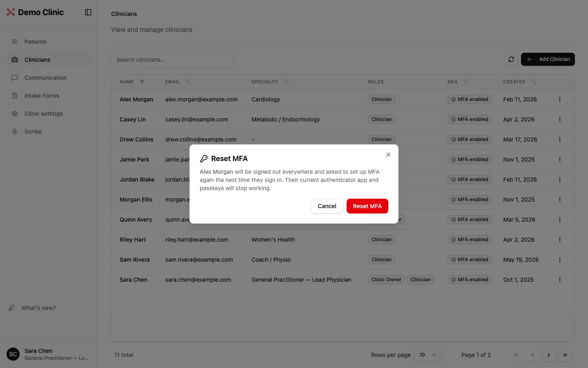Go to next page

tap(549, 355)
